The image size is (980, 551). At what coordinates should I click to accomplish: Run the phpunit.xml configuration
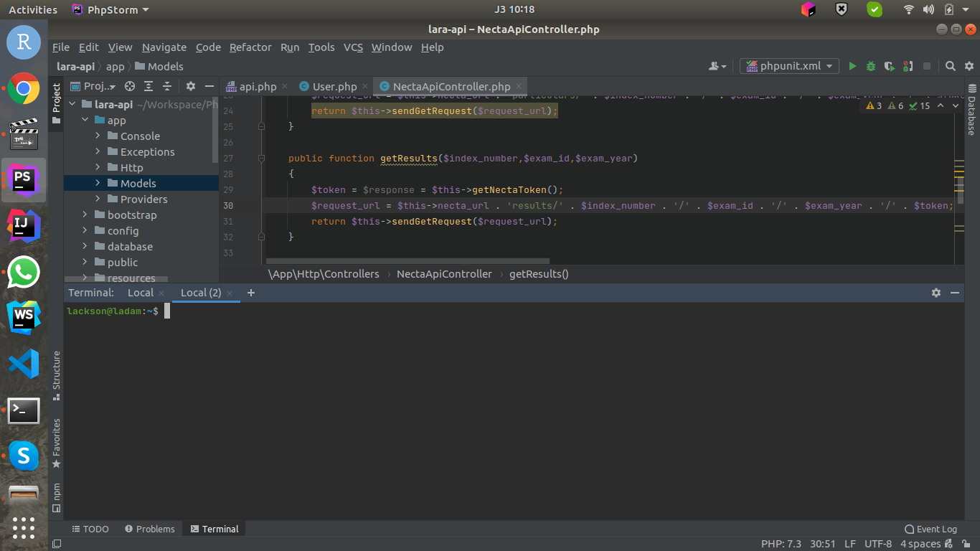[x=852, y=66]
